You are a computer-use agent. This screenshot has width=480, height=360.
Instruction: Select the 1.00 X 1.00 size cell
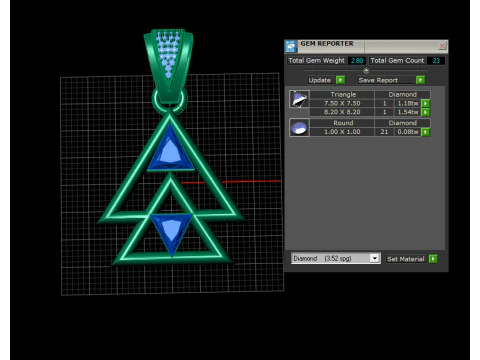[x=342, y=132]
